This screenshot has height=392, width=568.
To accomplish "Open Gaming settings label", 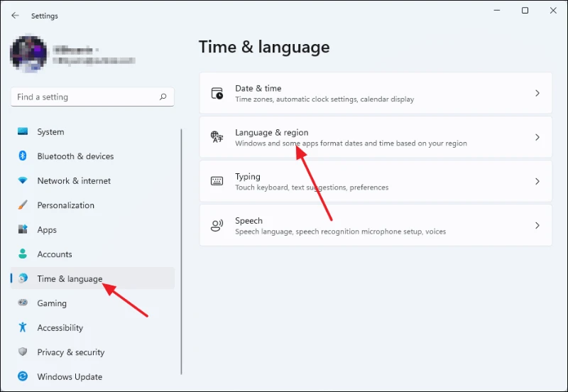I will tap(52, 303).
